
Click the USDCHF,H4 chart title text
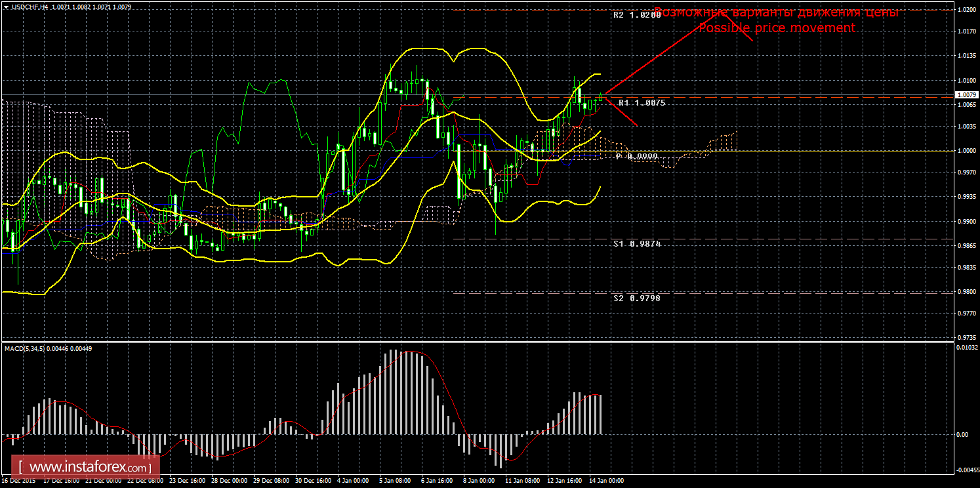click(28, 7)
